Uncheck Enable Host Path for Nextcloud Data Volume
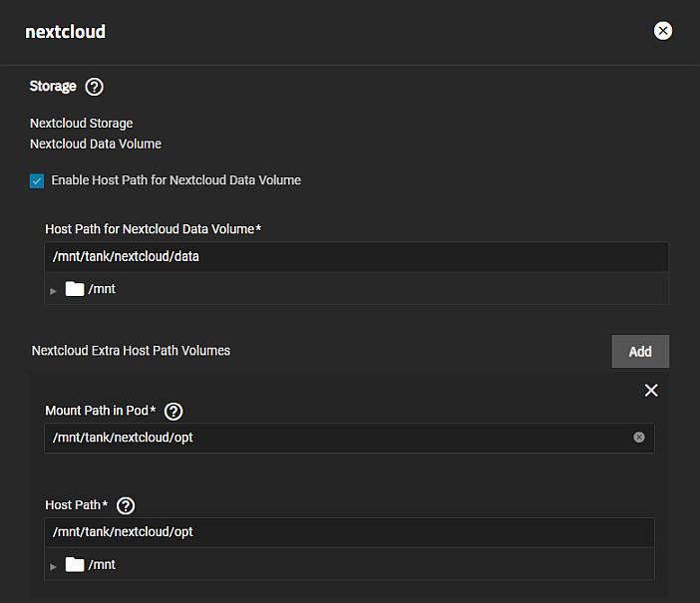 (37, 181)
